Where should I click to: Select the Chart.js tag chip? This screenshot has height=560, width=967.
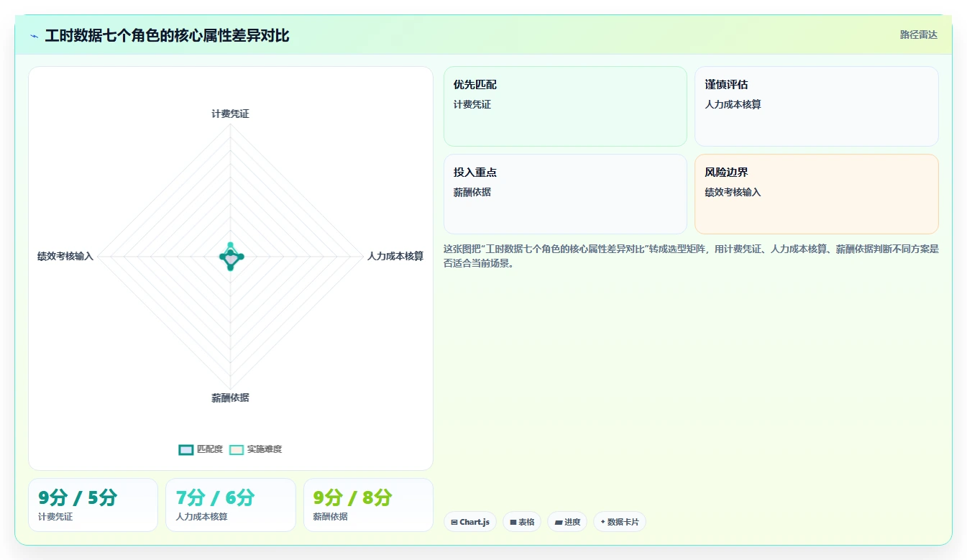coord(470,522)
